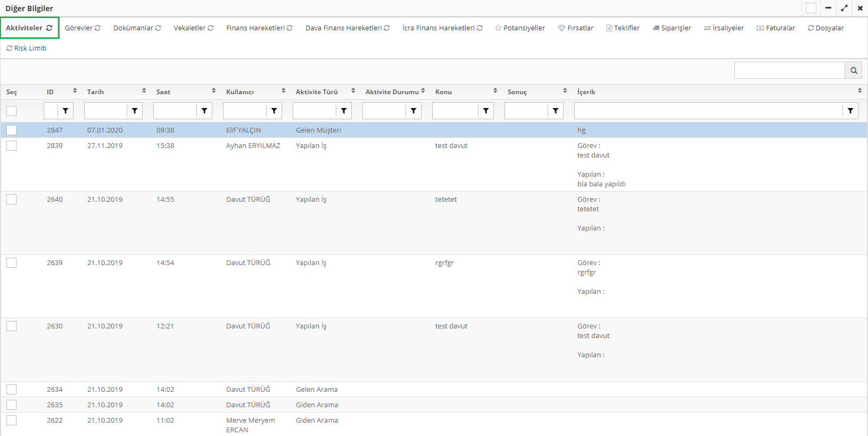The width and height of the screenshot is (868, 436).
Task: Sort by the Tarih column arrows
Action: [144, 91]
